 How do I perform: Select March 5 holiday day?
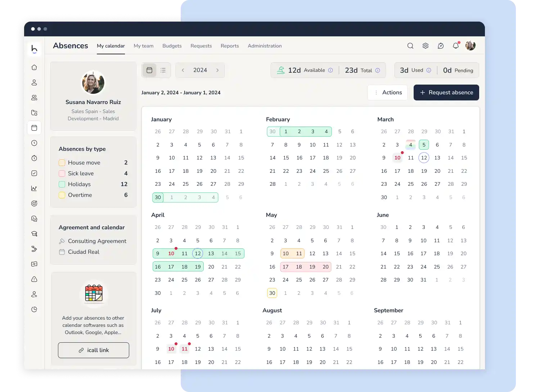pos(424,145)
